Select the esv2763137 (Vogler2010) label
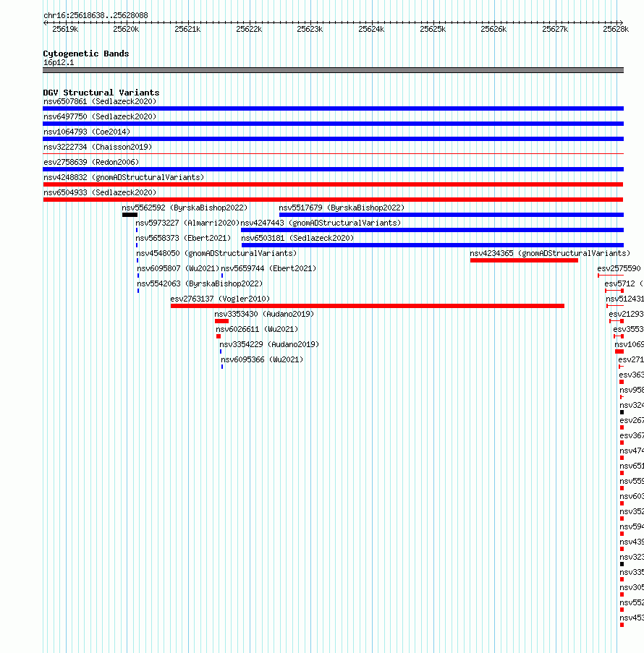 [x=220, y=299]
